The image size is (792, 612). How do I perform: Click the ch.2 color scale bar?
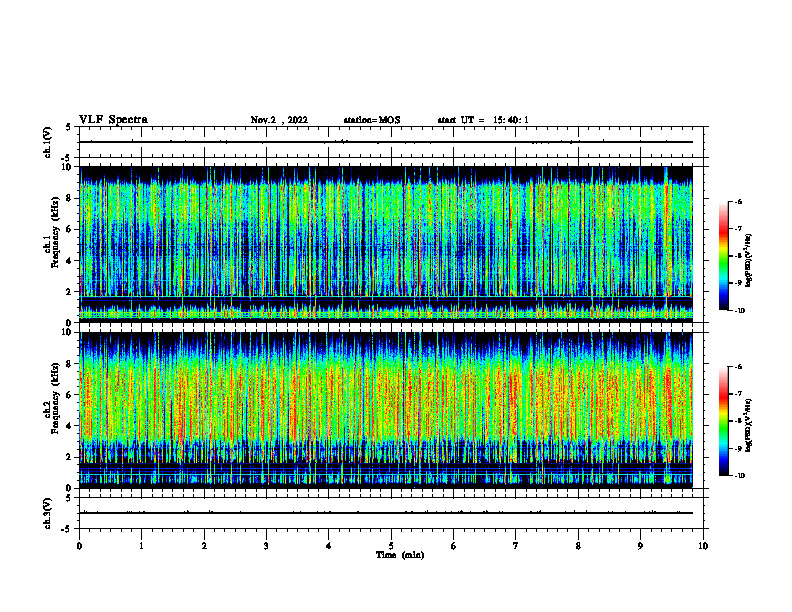[x=723, y=421]
